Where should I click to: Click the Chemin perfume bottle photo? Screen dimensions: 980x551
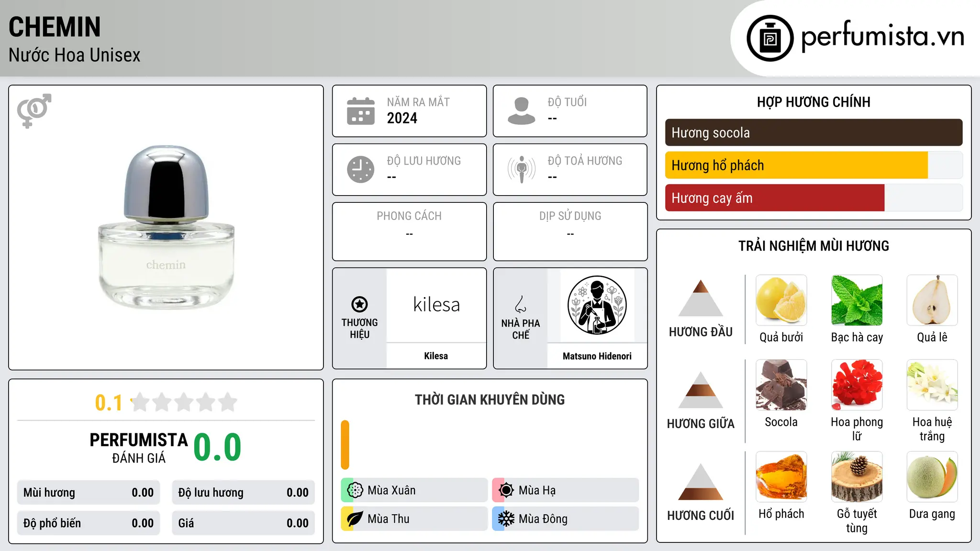point(166,227)
